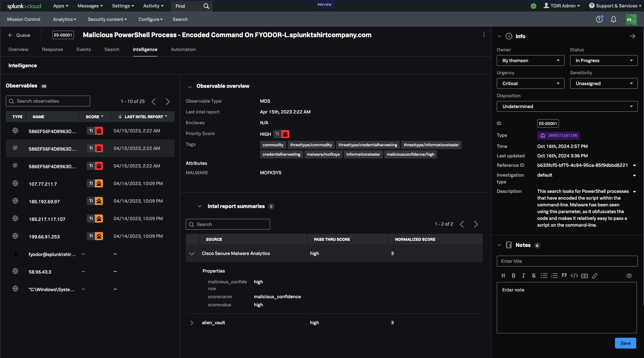Click the Find search magnifier icon

206,6
